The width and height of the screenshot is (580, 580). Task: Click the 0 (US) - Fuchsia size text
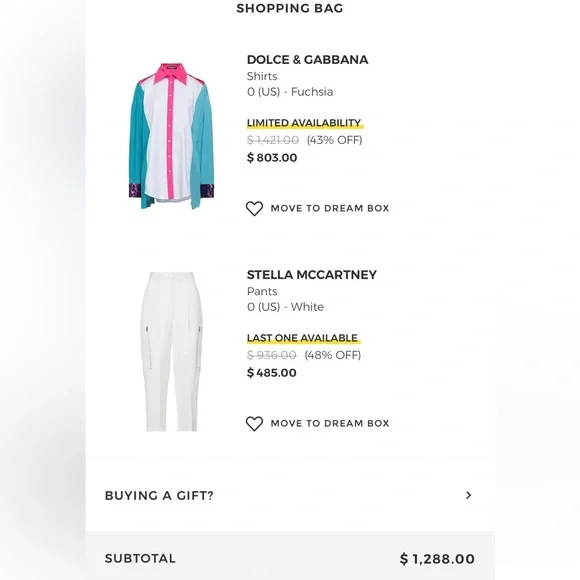(x=290, y=92)
